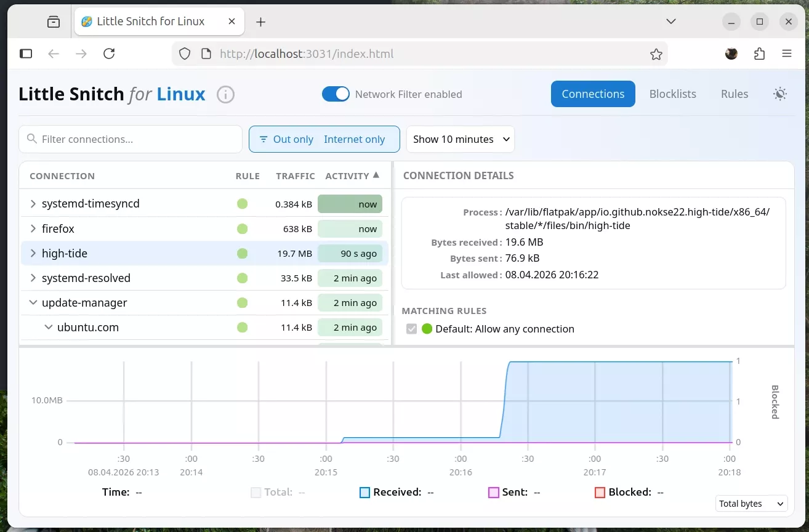Close the Little Snitch for Linux tab
Image resolution: width=809 pixels, height=532 pixels.
pyautogui.click(x=231, y=22)
